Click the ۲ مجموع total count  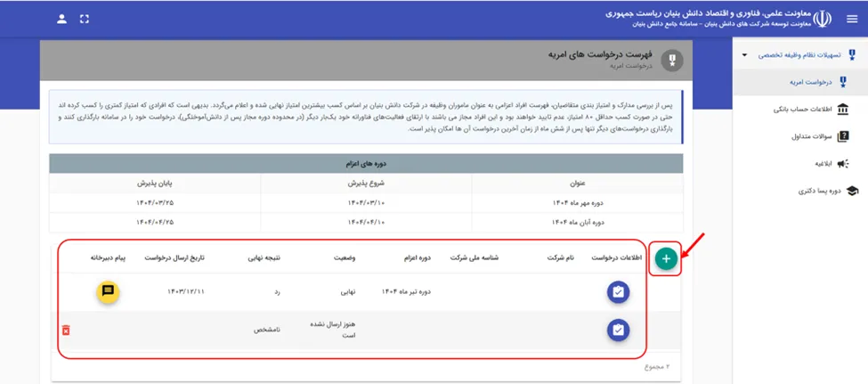click(x=656, y=367)
